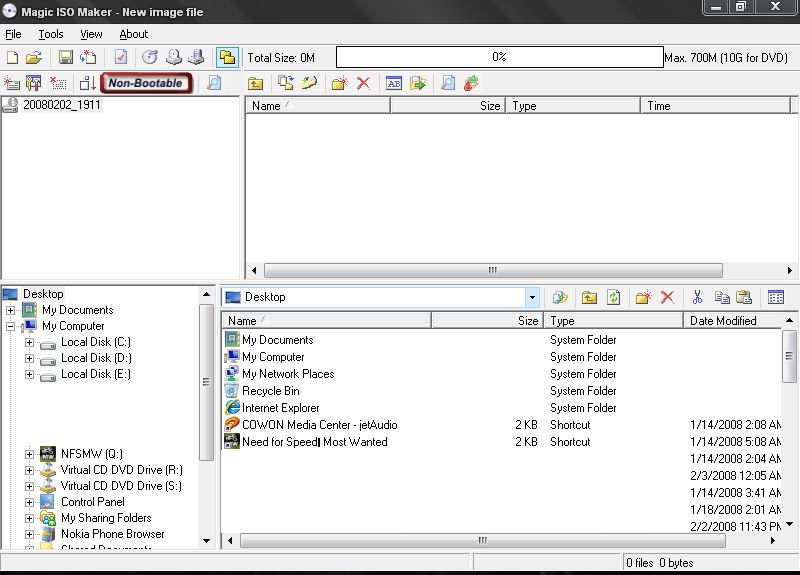
Task: Open the File menu
Action: [x=13, y=34]
